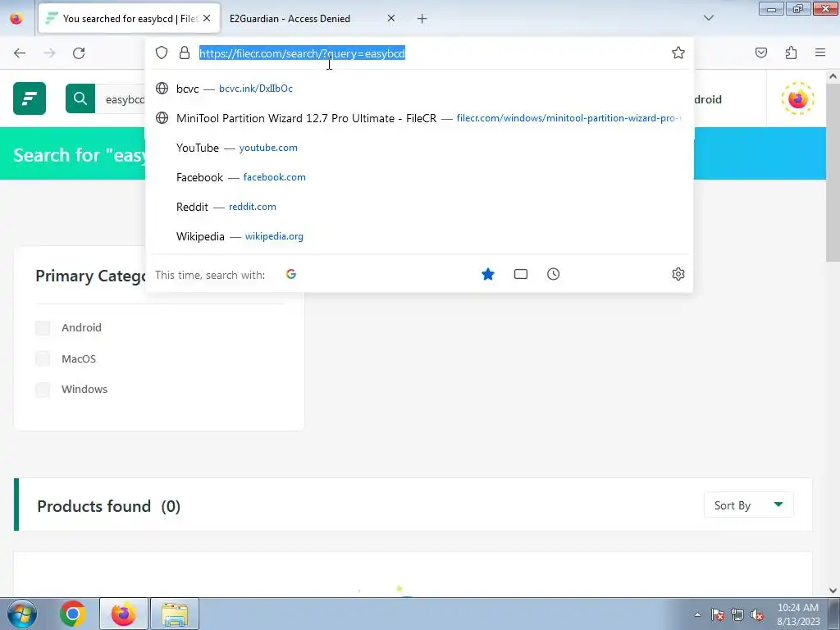This screenshot has width=840, height=630.
Task: Click the Firefox taskbar button
Action: [x=123, y=614]
